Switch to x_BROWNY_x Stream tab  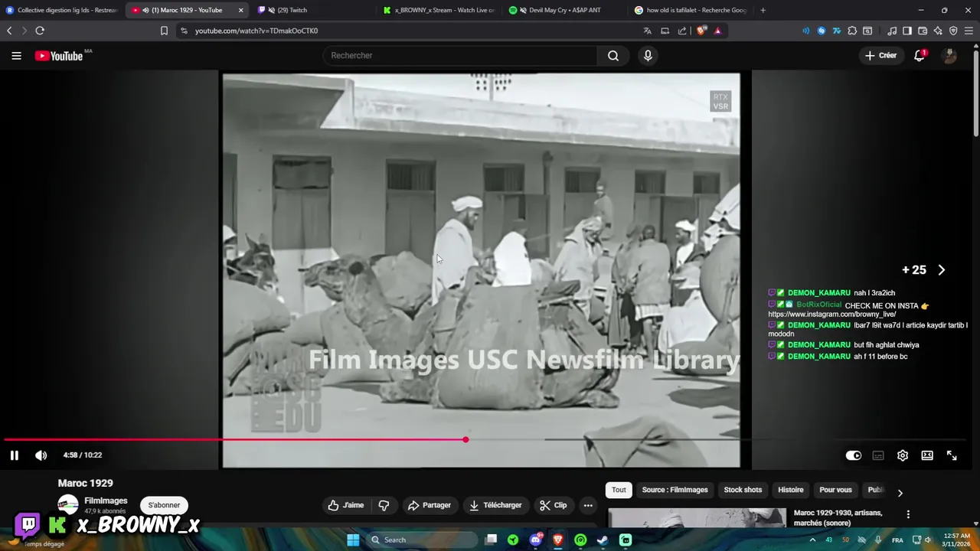click(439, 10)
